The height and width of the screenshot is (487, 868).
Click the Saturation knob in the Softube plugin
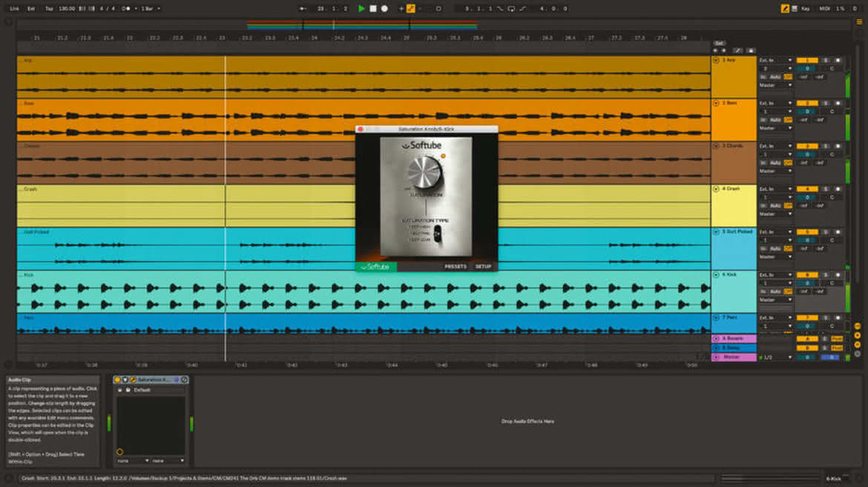424,171
